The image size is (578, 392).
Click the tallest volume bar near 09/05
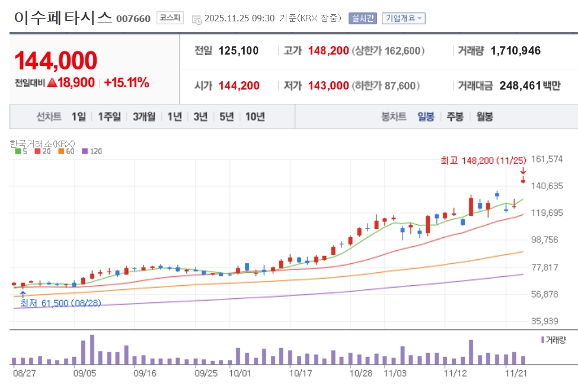92,350
